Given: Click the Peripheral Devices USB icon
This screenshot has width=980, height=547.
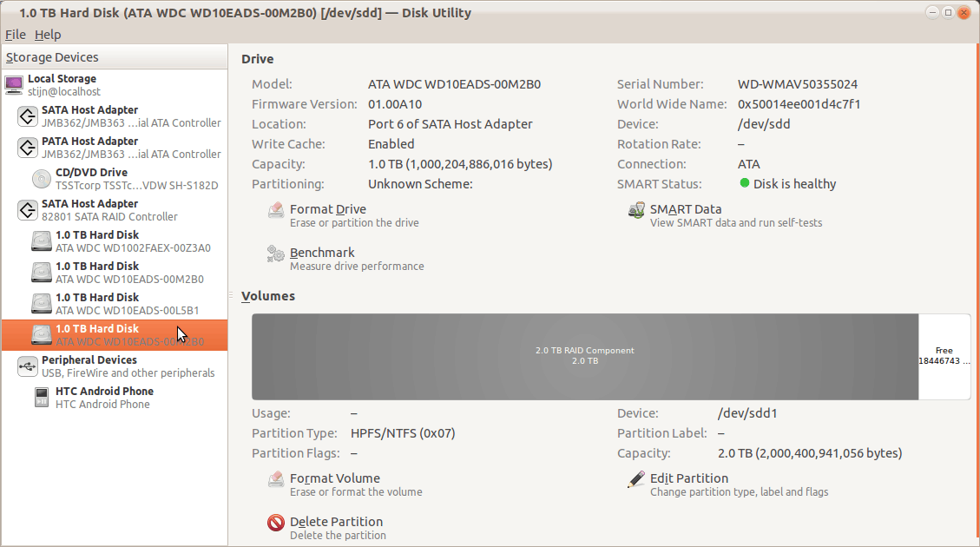Looking at the screenshot, I should coord(27,366).
